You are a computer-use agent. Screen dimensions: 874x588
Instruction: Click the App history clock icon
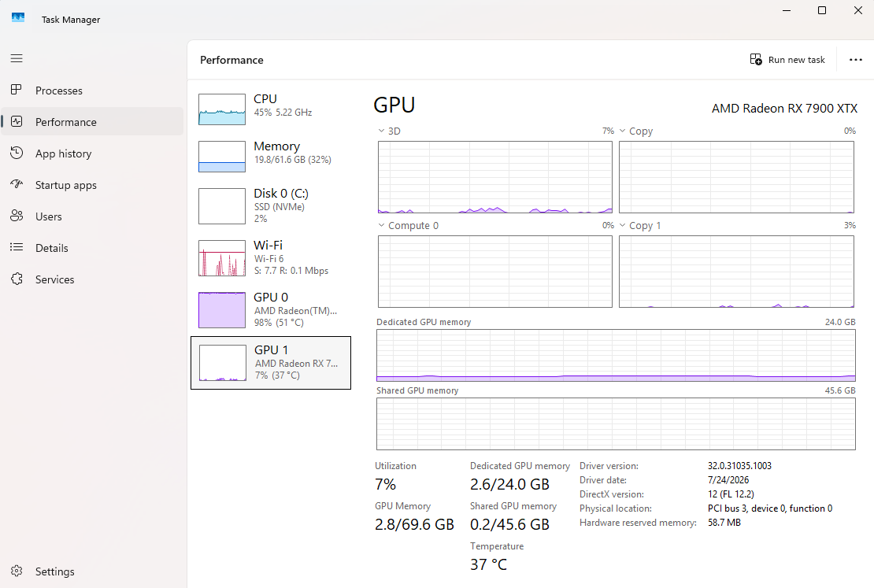[x=17, y=153]
